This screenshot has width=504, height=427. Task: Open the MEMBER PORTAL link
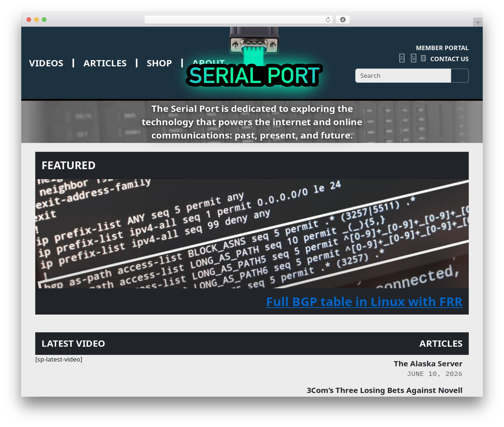(x=442, y=48)
